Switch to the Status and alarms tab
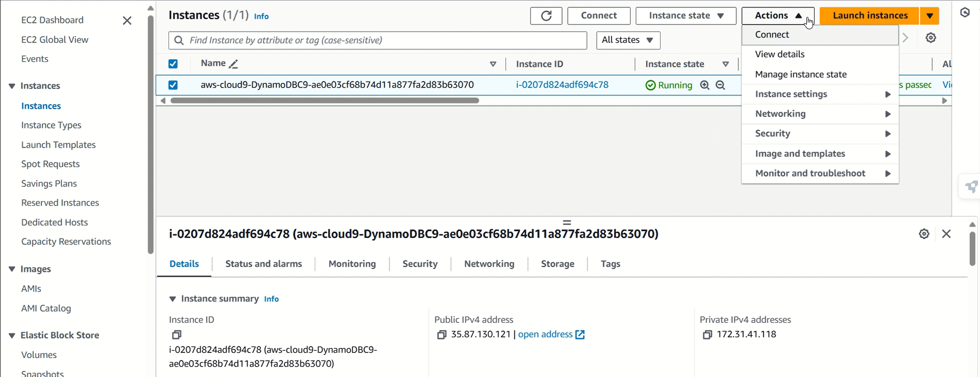The height and width of the screenshot is (377, 980). pyautogui.click(x=263, y=264)
